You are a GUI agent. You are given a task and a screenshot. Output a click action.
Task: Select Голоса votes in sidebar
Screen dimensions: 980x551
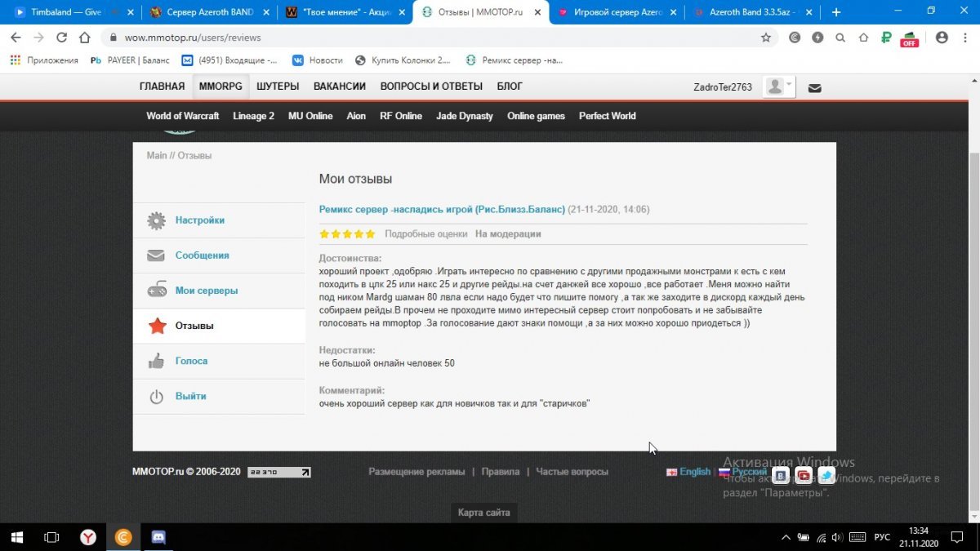click(x=191, y=361)
